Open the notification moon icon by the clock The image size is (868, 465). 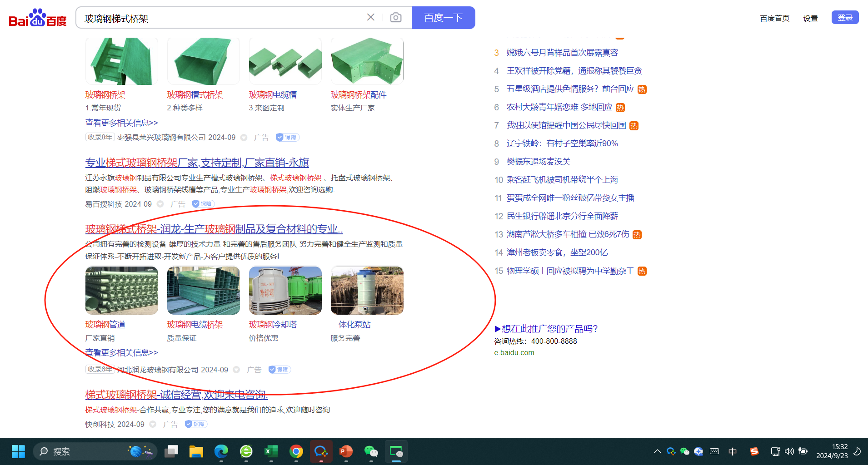tap(857, 451)
